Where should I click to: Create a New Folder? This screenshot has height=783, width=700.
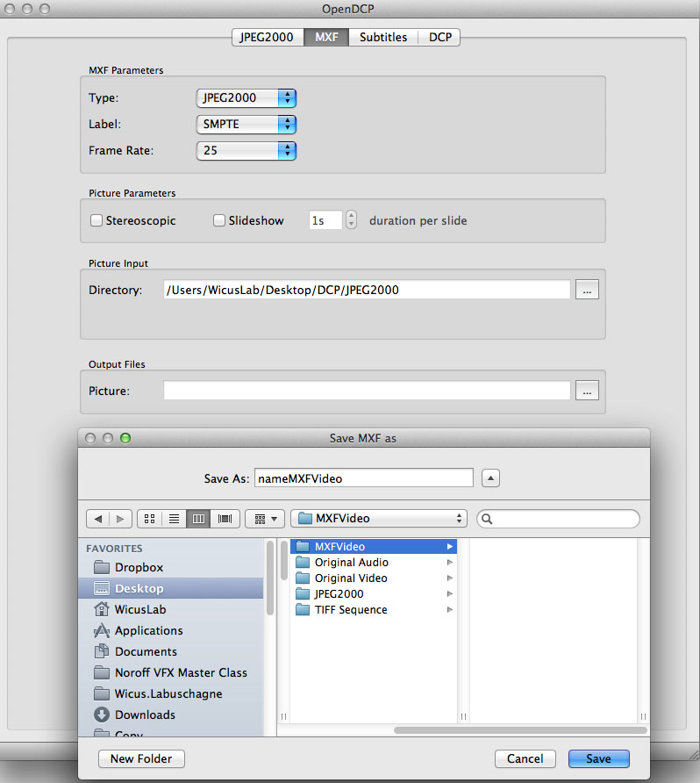coord(141,758)
